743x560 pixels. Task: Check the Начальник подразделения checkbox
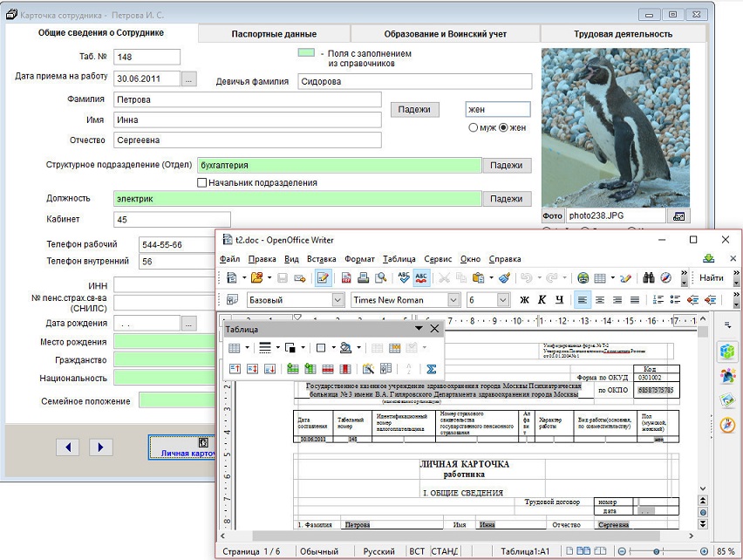click(x=202, y=183)
